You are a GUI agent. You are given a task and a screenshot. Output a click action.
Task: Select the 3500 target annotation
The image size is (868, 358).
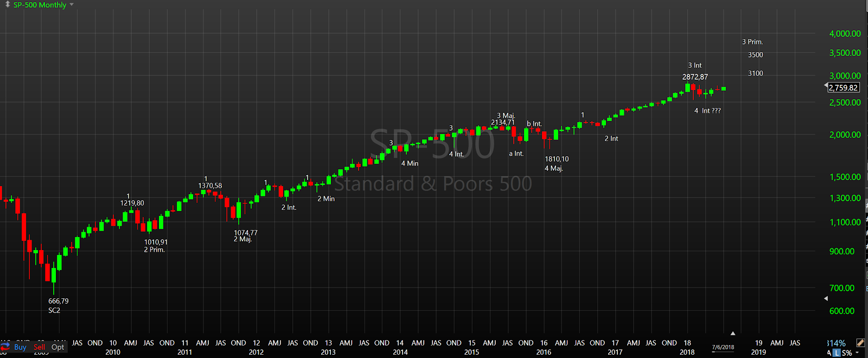click(755, 55)
